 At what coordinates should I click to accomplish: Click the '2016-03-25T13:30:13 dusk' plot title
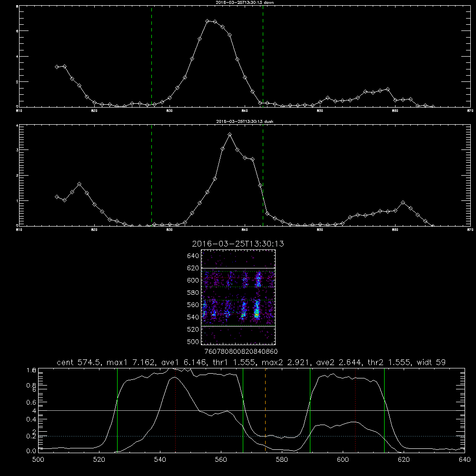point(245,121)
